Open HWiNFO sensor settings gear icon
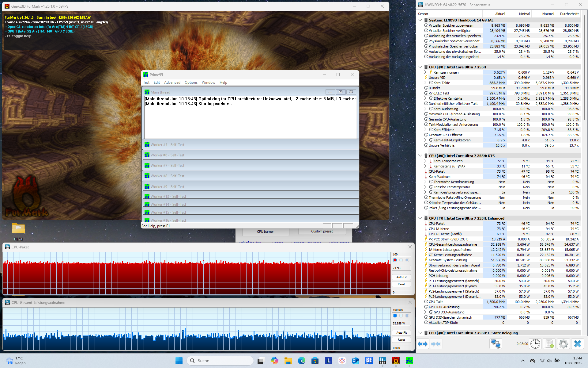Viewport: 588px width, 368px height. click(x=563, y=344)
